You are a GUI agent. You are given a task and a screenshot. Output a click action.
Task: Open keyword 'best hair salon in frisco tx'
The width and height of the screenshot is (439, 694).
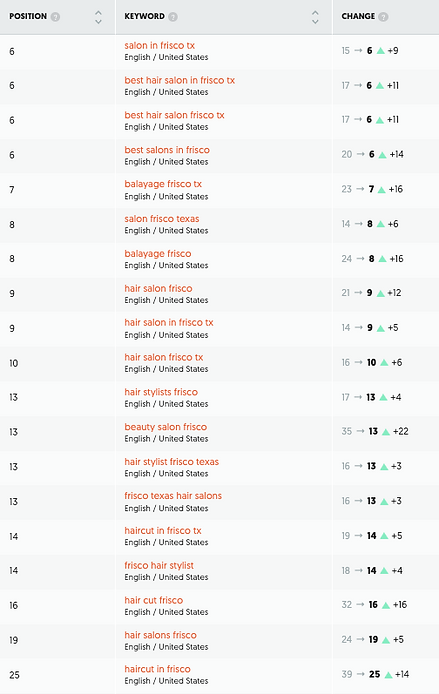(180, 80)
